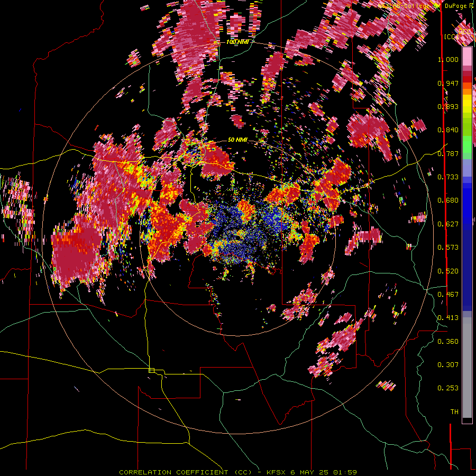Pick the gray lower color bar segment
This screenshot has height=476, width=476.
(467, 368)
